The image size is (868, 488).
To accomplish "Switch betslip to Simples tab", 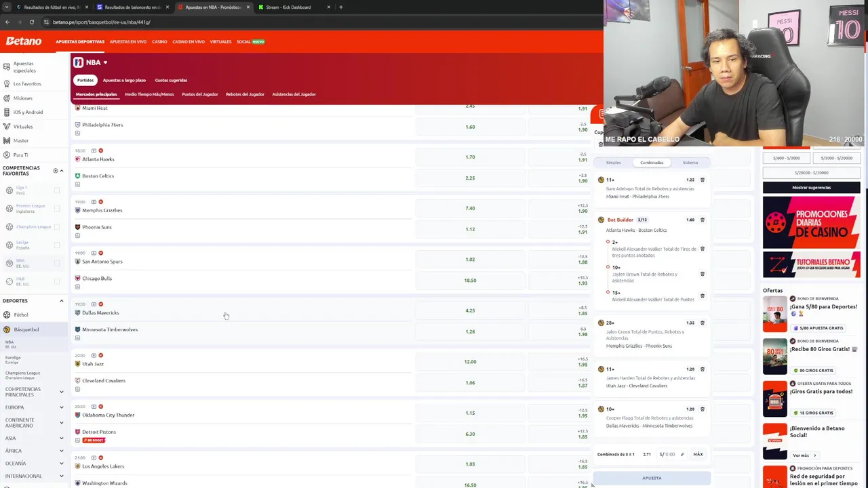I will [614, 163].
